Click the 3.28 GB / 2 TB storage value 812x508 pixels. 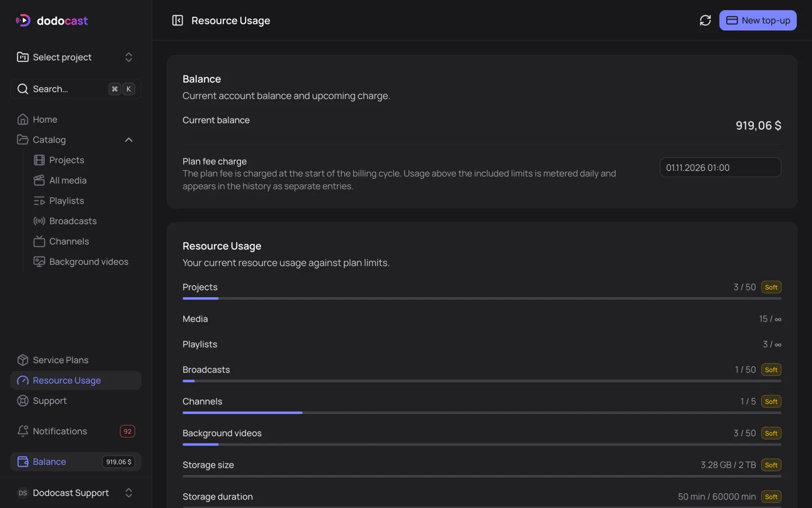tap(728, 465)
